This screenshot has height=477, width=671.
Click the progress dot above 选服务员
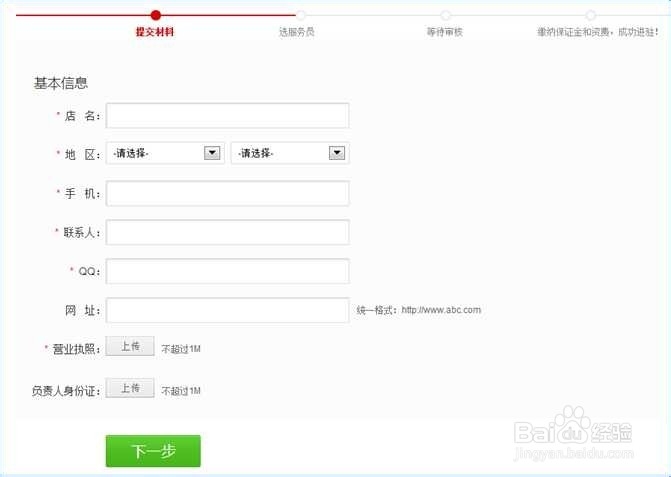click(x=301, y=15)
